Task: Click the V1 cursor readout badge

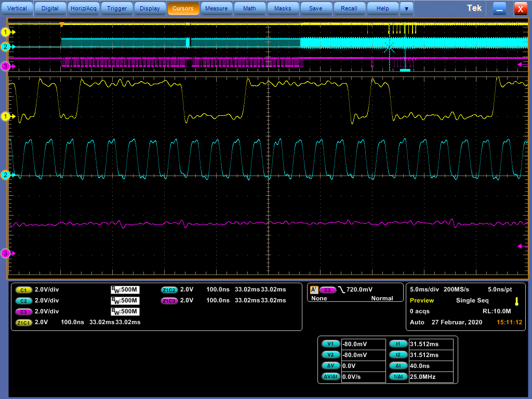Action: coord(330,344)
